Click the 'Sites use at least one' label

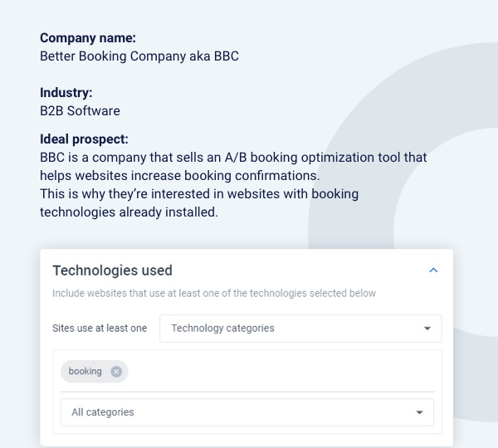tap(100, 329)
